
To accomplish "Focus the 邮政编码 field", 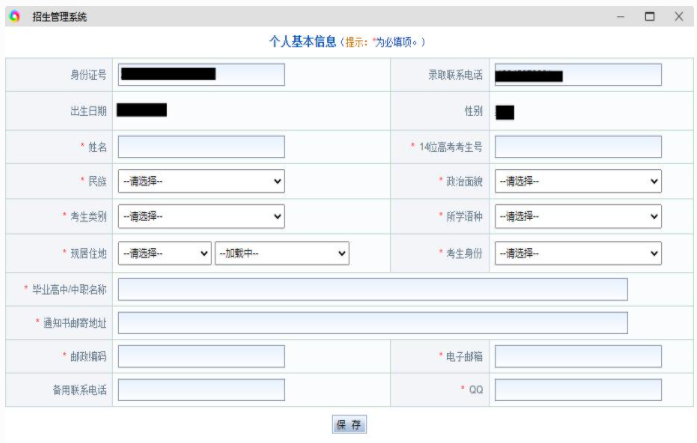I will [x=201, y=356].
